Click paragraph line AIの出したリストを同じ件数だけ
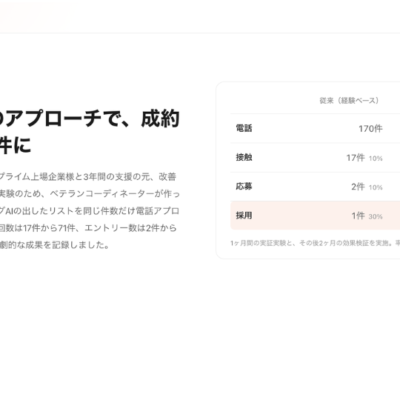Screen dimensions: 400x400 pos(90,211)
